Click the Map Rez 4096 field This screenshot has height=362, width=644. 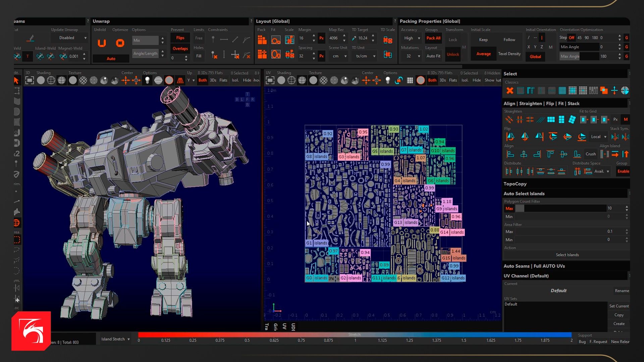(x=333, y=38)
